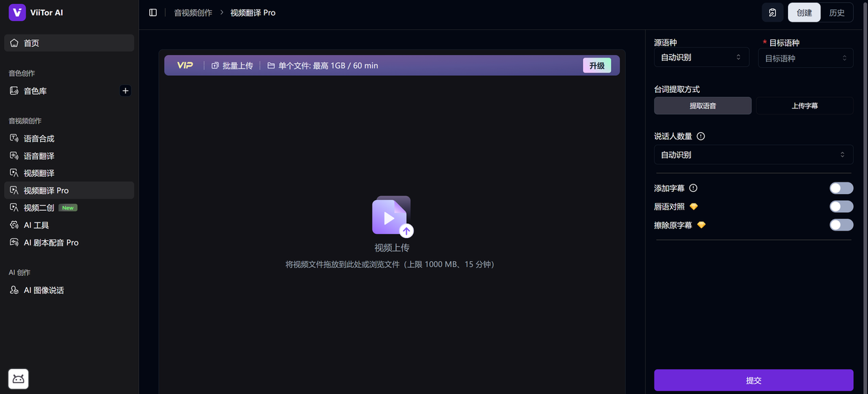Click the AI 图像说话 icon

(14, 290)
